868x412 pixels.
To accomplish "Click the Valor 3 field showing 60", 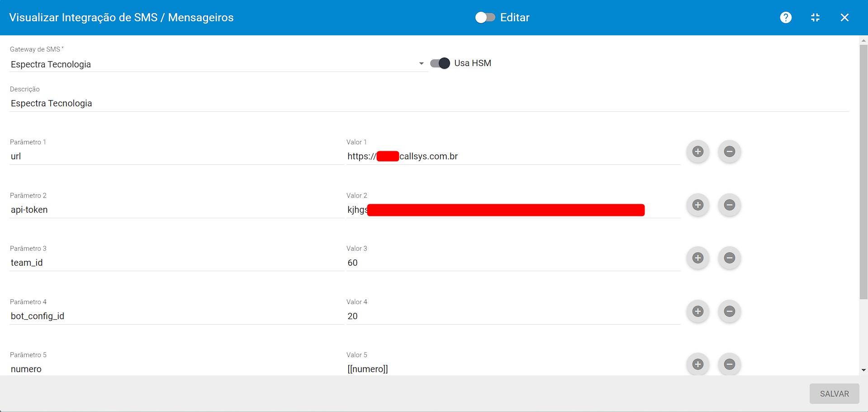I will pos(513,263).
